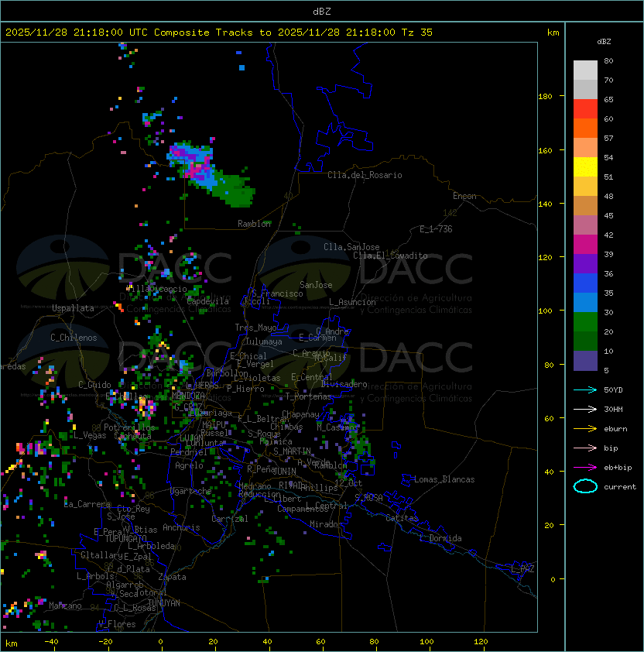Click the 180 km vertical axis tick

pos(545,97)
